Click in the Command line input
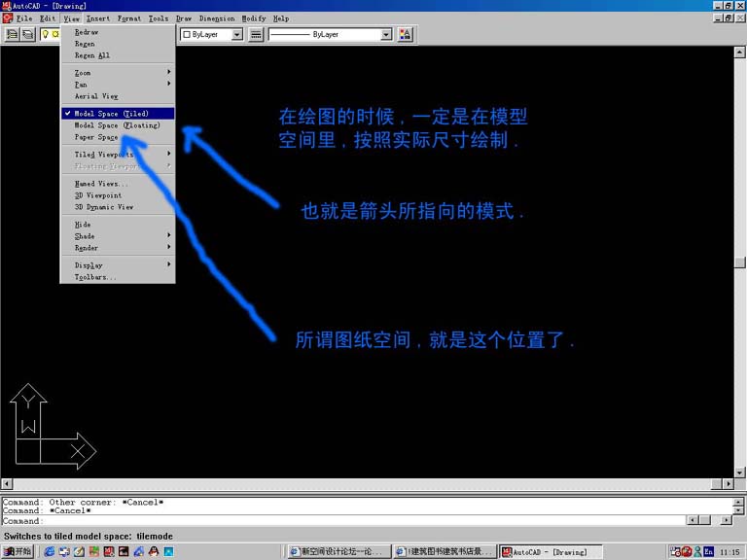Viewport: 747px width, 560px height. 343,520
